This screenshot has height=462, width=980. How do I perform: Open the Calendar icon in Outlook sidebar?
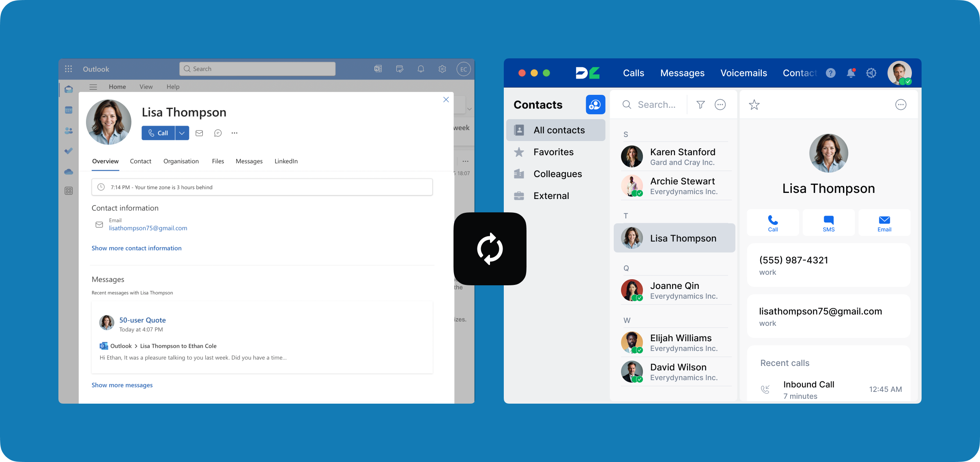[69, 110]
